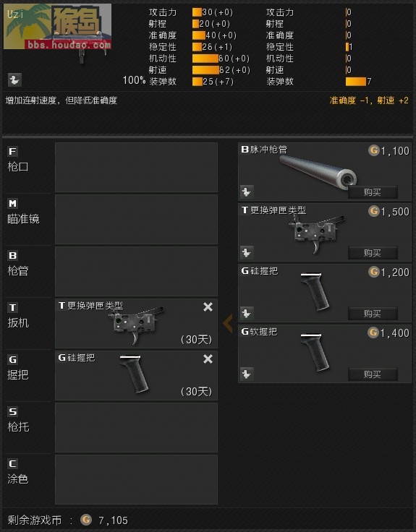Click gold coin icon beside 1,100 price

[x=373, y=150]
